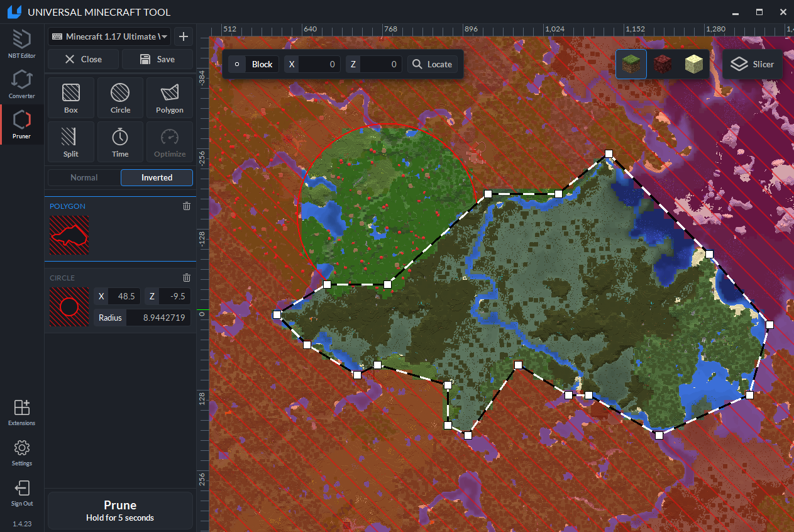The height and width of the screenshot is (532, 794).
Task: Switch to Overworld grass block dimension
Action: click(631, 64)
